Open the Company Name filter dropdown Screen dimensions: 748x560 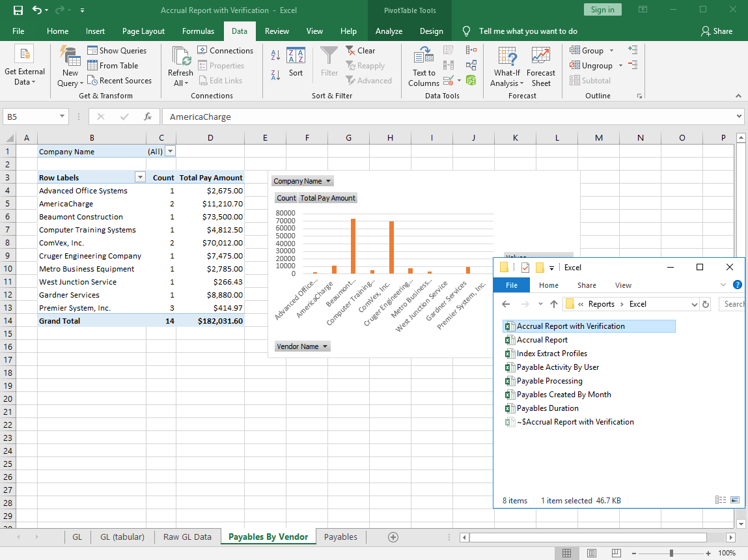coord(171,151)
